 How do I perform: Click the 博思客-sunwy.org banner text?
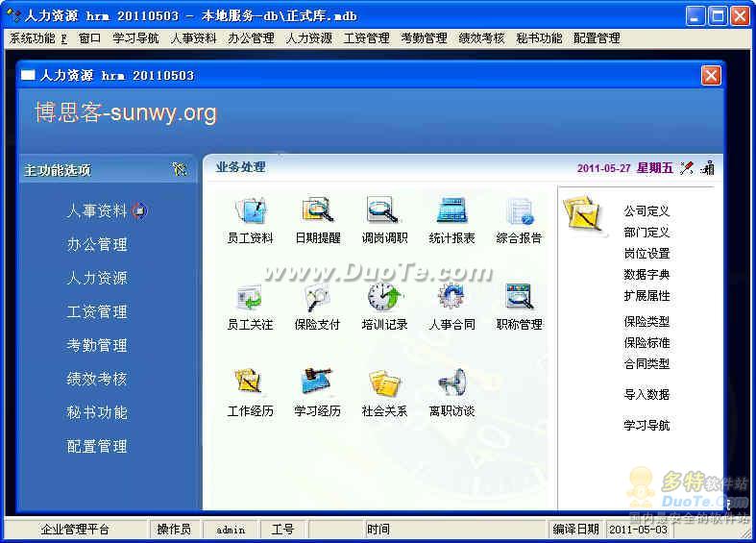click(x=125, y=112)
